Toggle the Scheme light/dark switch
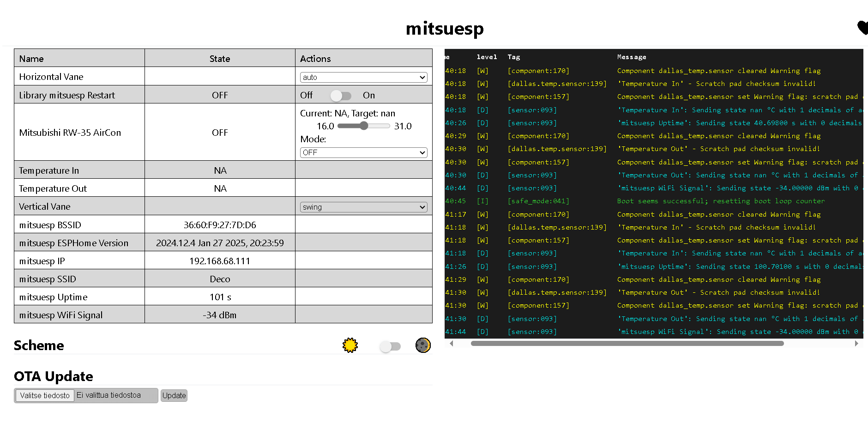This screenshot has width=868, height=424. tap(390, 346)
